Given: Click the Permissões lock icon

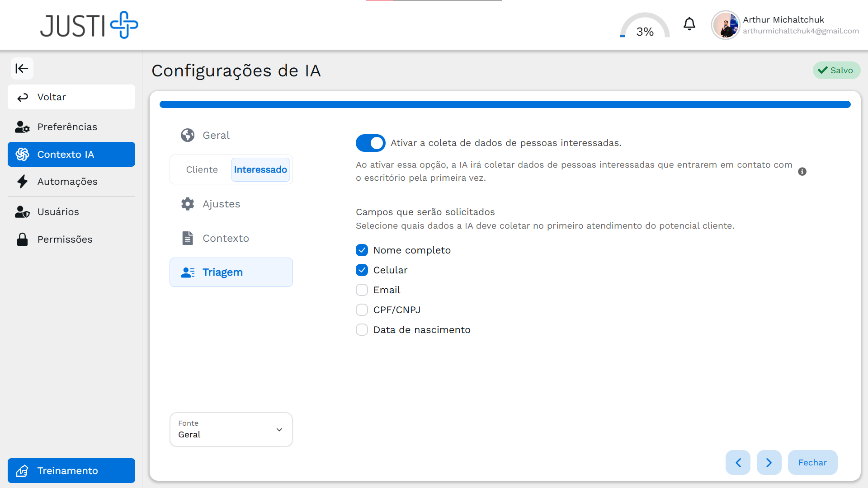Looking at the screenshot, I should tap(22, 239).
